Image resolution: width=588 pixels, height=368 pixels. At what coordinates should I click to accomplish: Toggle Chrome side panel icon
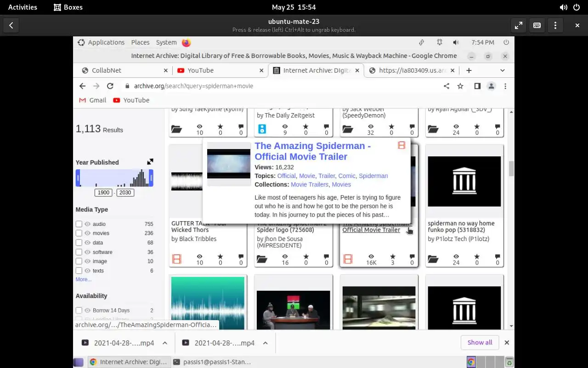pyautogui.click(x=477, y=86)
